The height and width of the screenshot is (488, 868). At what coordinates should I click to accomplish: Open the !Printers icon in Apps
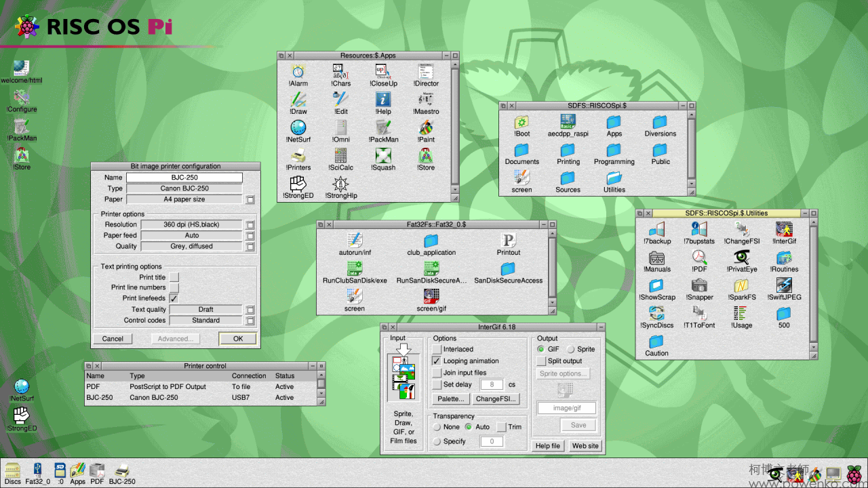coord(298,159)
